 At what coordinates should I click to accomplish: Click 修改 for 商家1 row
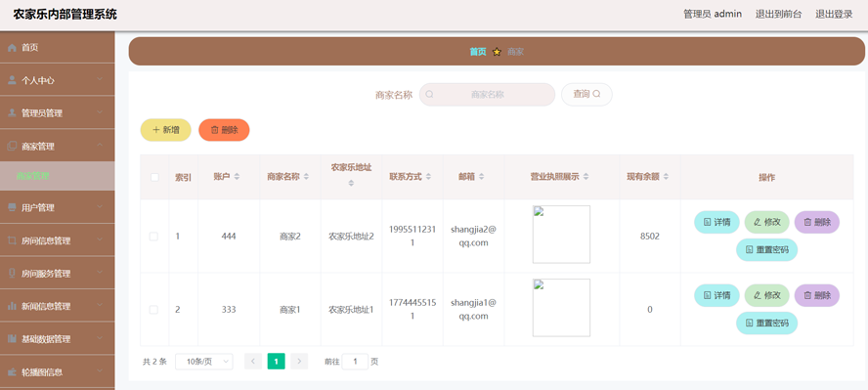pyautogui.click(x=766, y=295)
